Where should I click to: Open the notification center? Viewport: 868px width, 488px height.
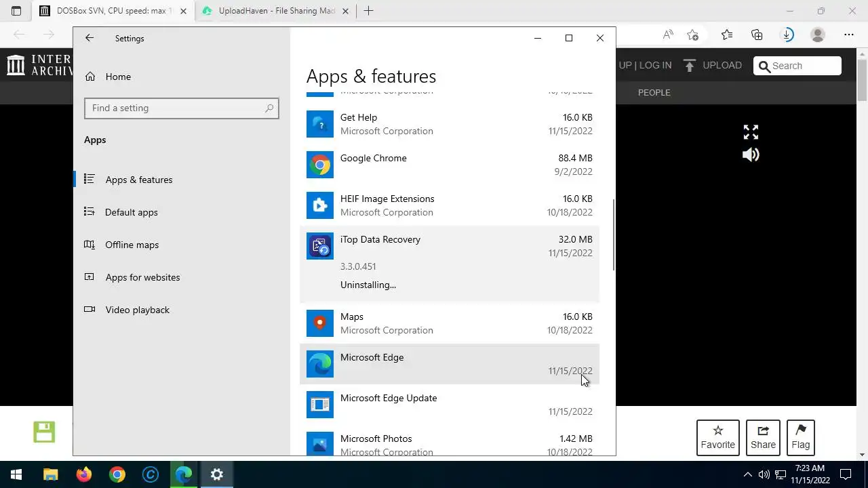(846, 474)
